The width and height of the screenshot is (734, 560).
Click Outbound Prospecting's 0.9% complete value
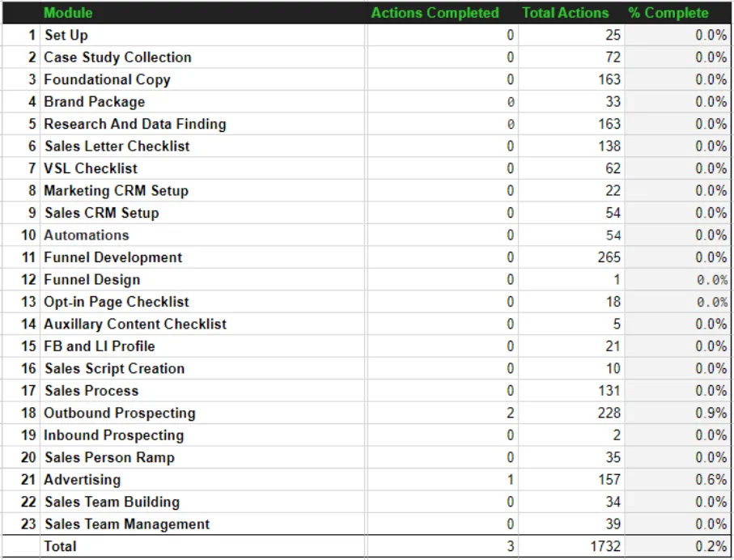711,413
